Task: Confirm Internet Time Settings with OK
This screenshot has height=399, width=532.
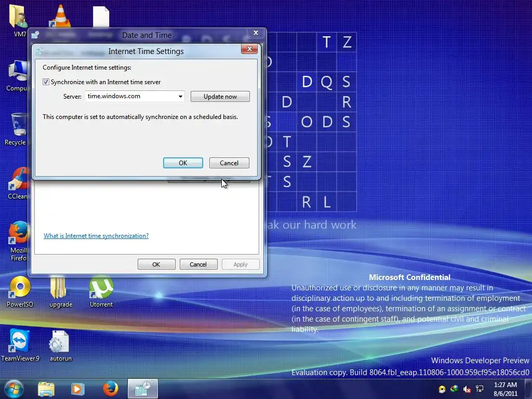Action: click(x=183, y=163)
